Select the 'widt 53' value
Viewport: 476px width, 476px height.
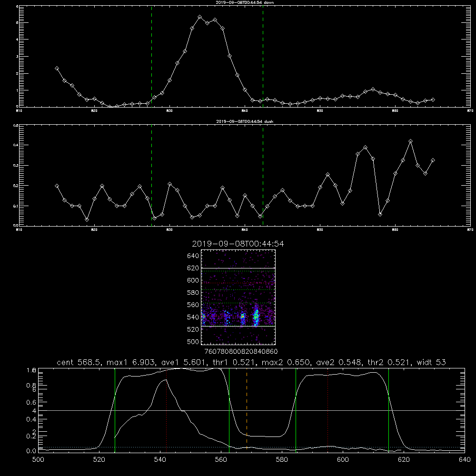click(431, 362)
